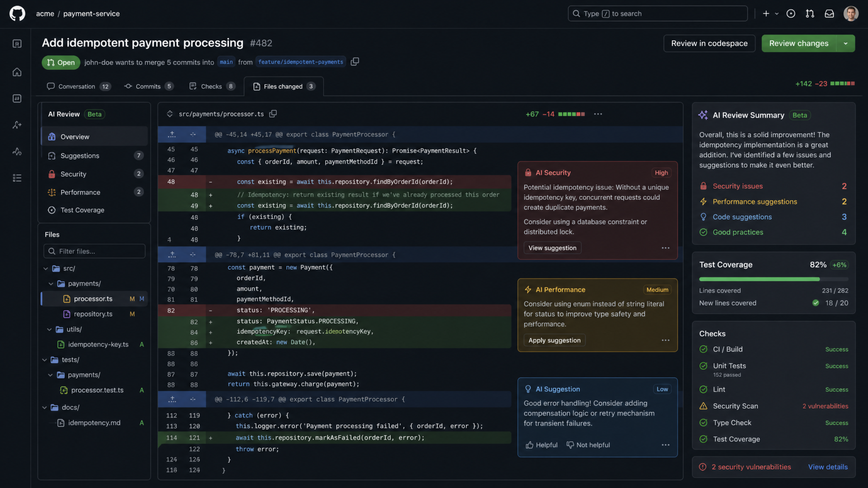This screenshot has width=868, height=488.
Task: Click the PR diffstat color bar
Action: click(842, 83)
